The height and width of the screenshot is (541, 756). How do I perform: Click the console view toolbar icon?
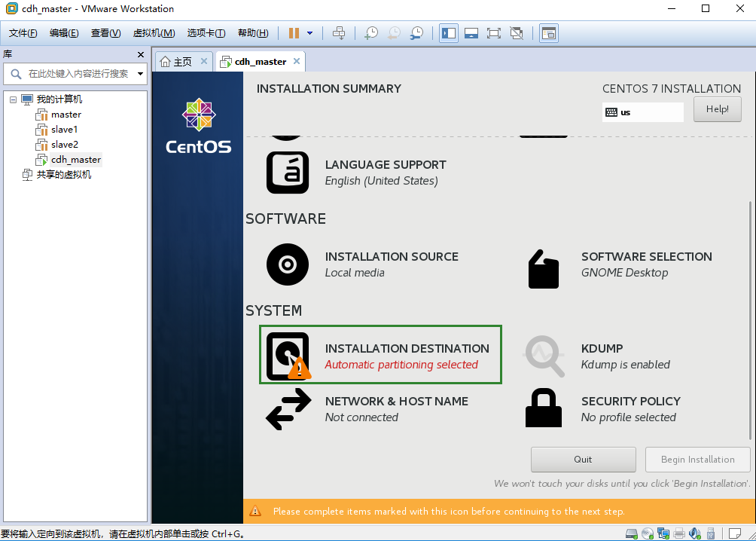pyautogui.click(x=549, y=33)
